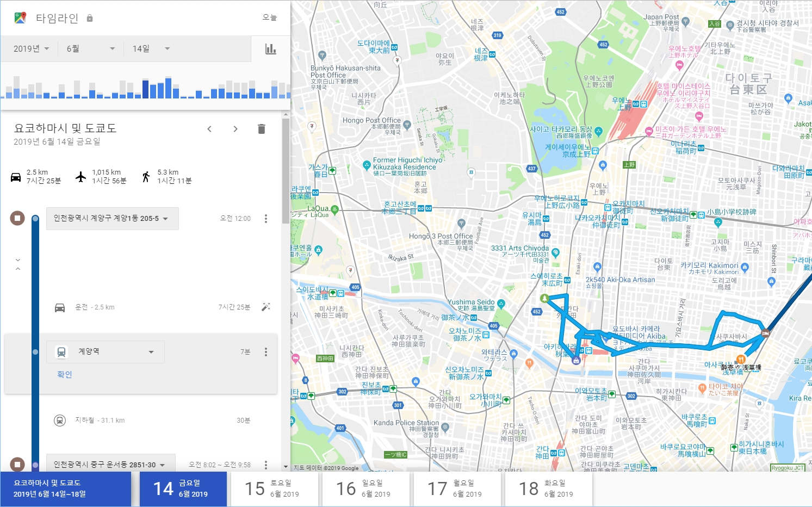Click the Kanda Police Station marker

click(445, 427)
